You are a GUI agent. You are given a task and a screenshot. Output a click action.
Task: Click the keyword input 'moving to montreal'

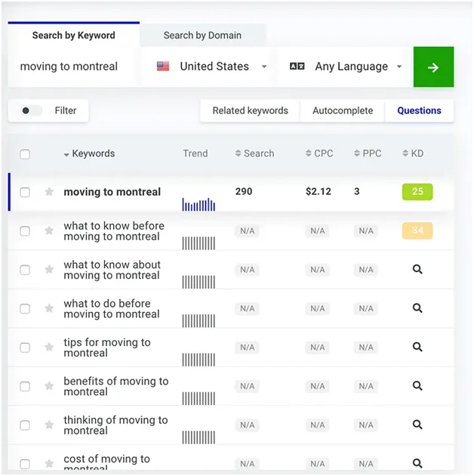72,66
